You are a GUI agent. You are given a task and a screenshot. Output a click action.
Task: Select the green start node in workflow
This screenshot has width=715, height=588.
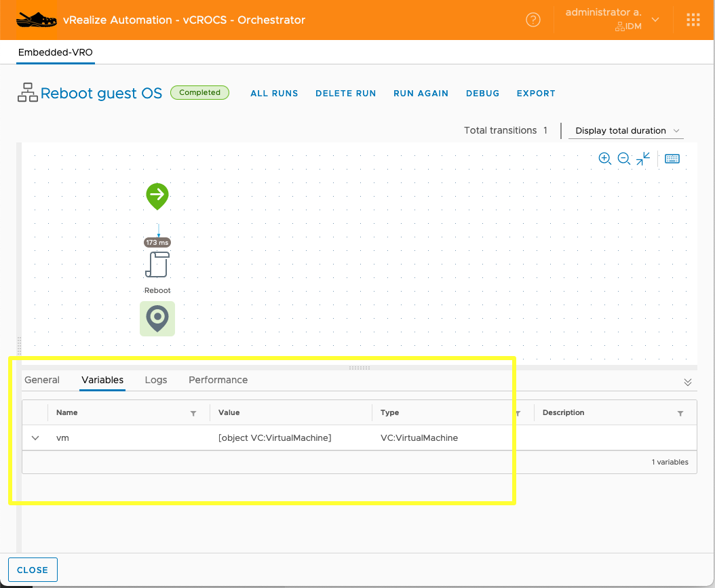coord(157,196)
